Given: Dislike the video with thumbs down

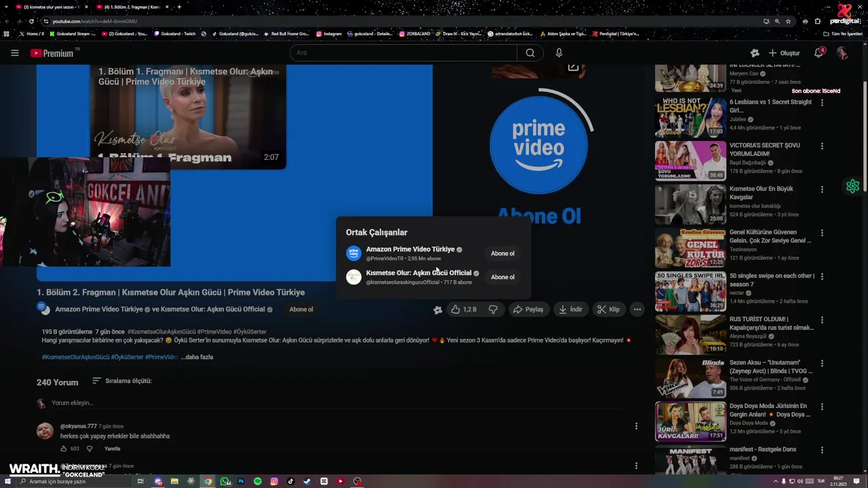Looking at the screenshot, I should [493, 309].
